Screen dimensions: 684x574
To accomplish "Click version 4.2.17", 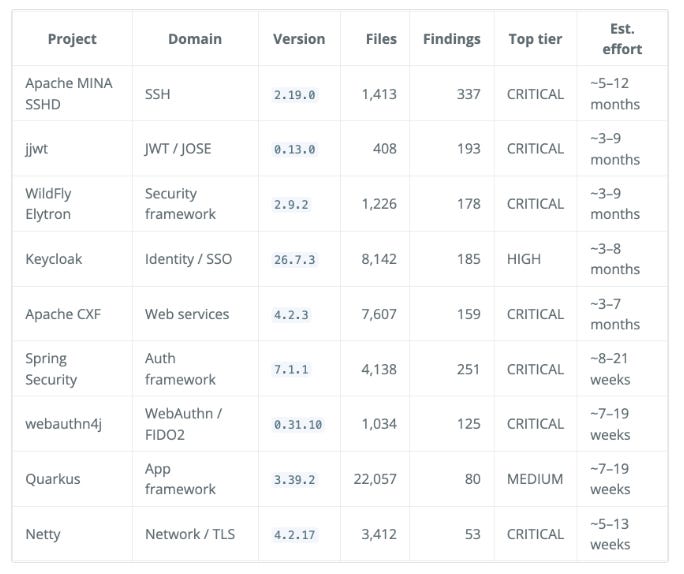I will pyautogui.click(x=294, y=535).
